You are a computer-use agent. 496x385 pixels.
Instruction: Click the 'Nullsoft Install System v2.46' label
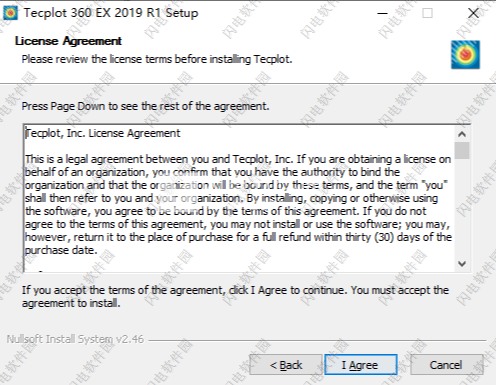(75, 339)
